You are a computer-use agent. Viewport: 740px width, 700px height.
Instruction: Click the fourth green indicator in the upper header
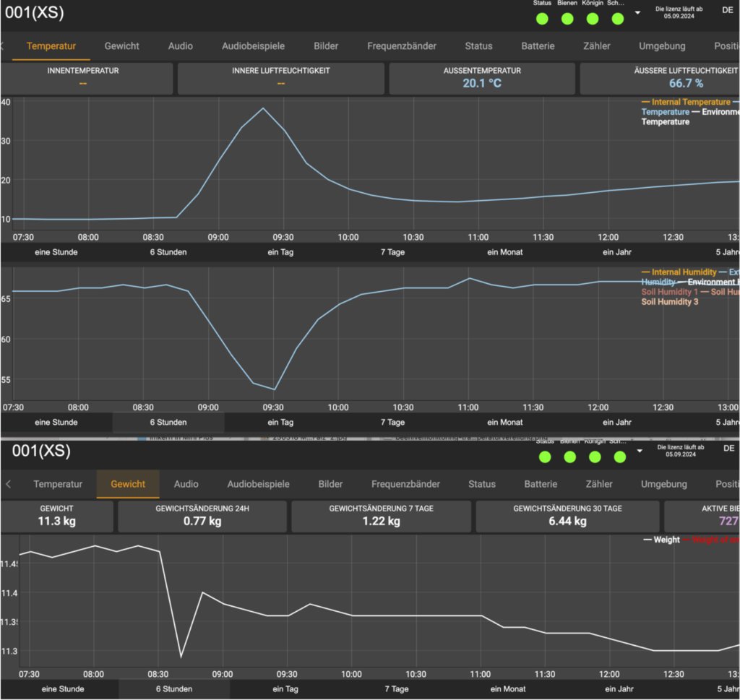click(618, 19)
